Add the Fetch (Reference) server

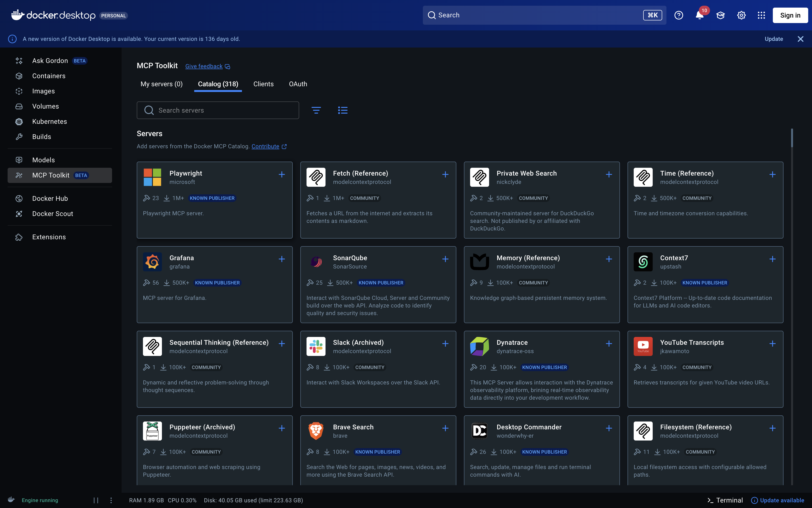(445, 174)
